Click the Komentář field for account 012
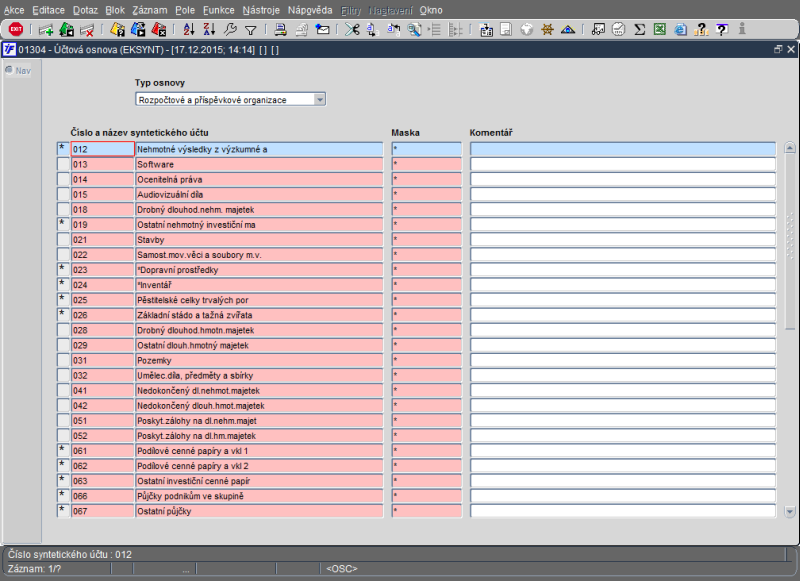 tap(622, 149)
